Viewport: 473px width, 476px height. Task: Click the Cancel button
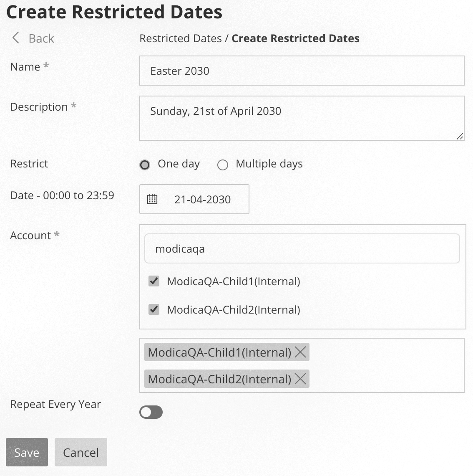(x=81, y=452)
